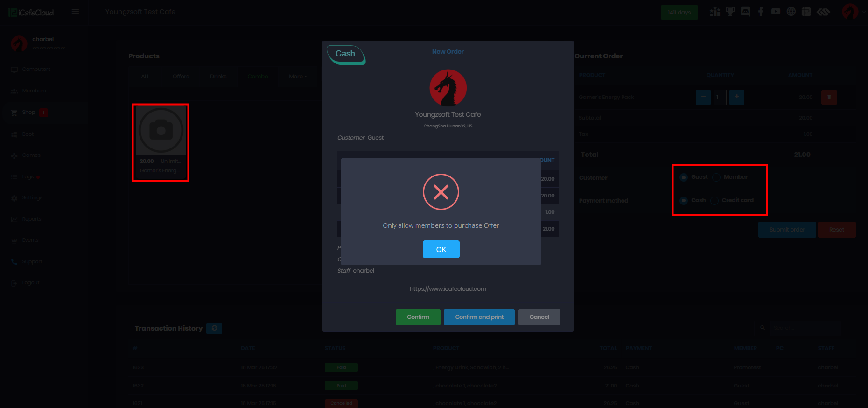
Task: Click the Youngzsoft dragon logo on the receipt
Action: tap(448, 88)
